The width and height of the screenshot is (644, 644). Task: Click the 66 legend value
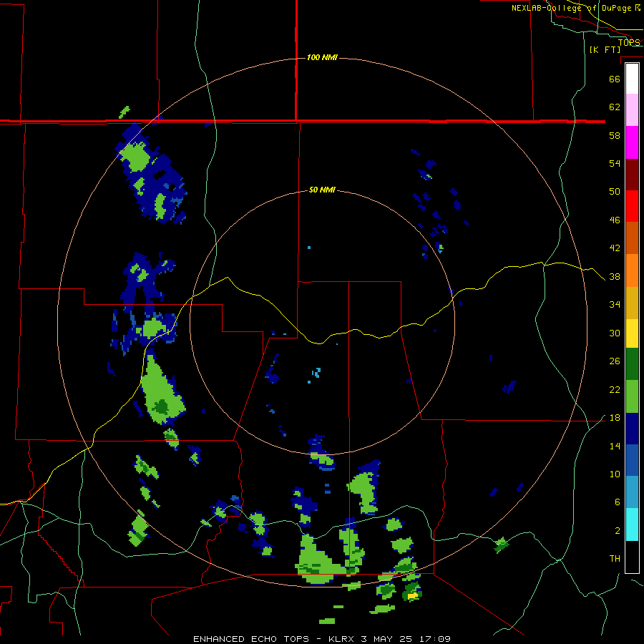click(615, 79)
